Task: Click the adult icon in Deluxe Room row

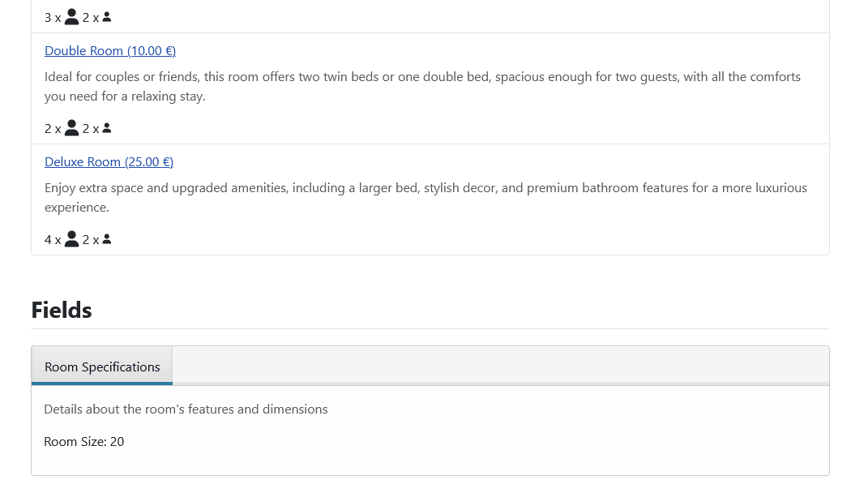Action: (x=71, y=238)
